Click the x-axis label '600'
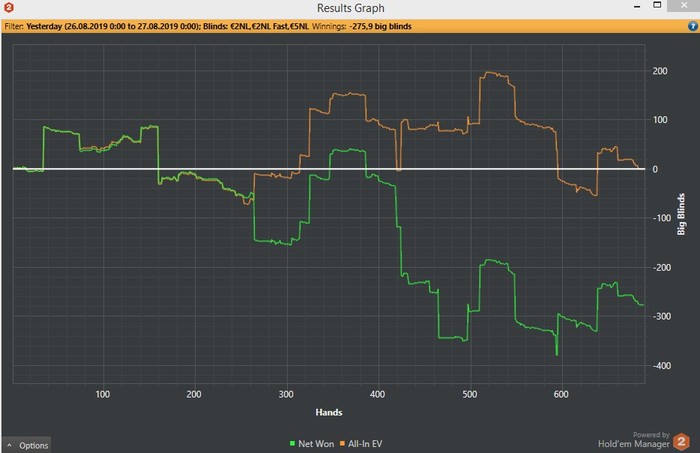Viewport: 700px width, 453px height. pos(561,394)
